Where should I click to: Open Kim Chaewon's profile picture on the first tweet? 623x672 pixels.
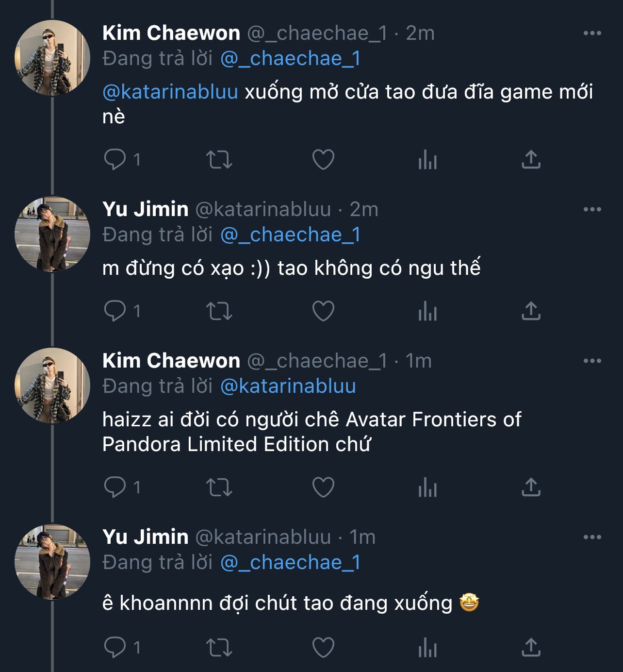(x=52, y=57)
